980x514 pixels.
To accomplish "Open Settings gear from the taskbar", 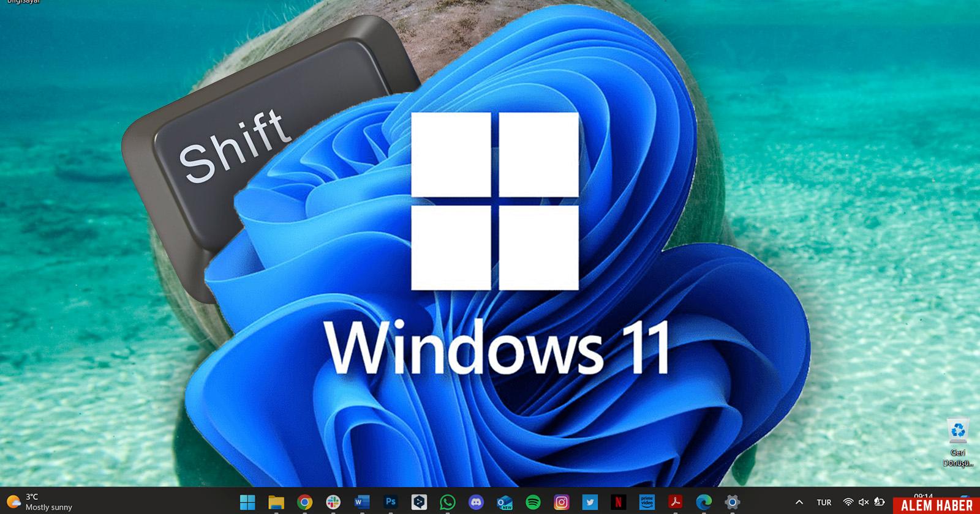I will [x=732, y=502].
